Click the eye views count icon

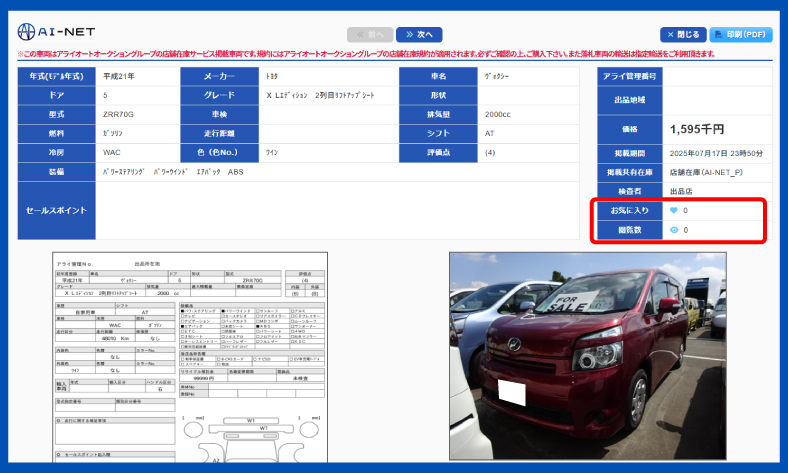(x=674, y=230)
